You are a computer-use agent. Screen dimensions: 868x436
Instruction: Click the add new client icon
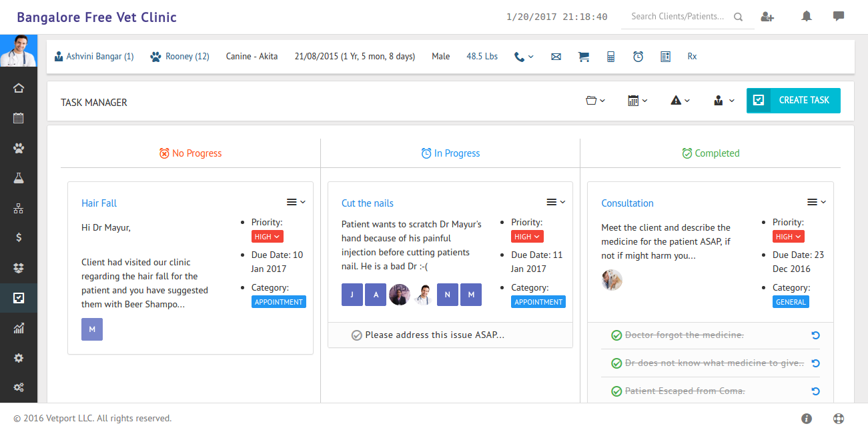[767, 15]
